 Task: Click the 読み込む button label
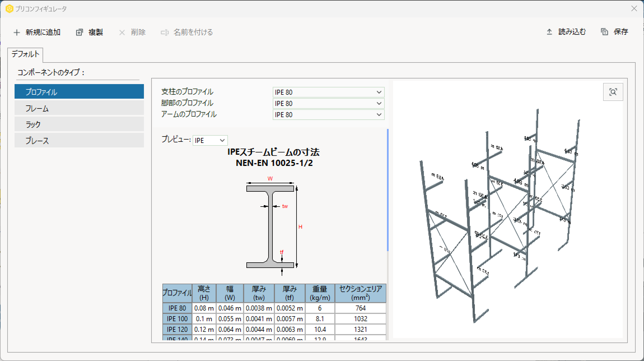point(572,32)
